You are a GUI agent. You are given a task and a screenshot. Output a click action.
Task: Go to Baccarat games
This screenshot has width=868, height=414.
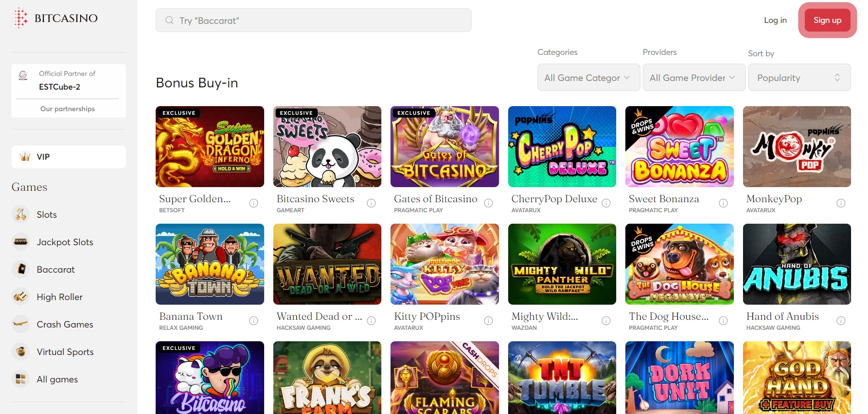(55, 269)
